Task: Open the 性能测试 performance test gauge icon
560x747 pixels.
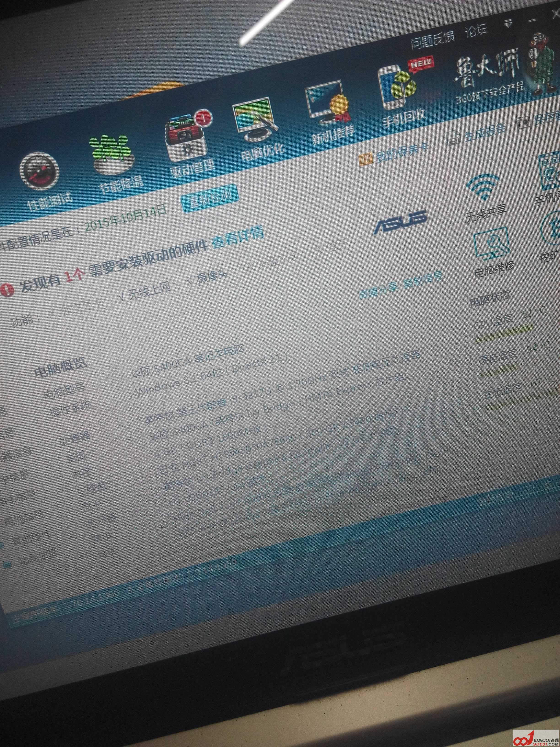Action: [39, 173]
